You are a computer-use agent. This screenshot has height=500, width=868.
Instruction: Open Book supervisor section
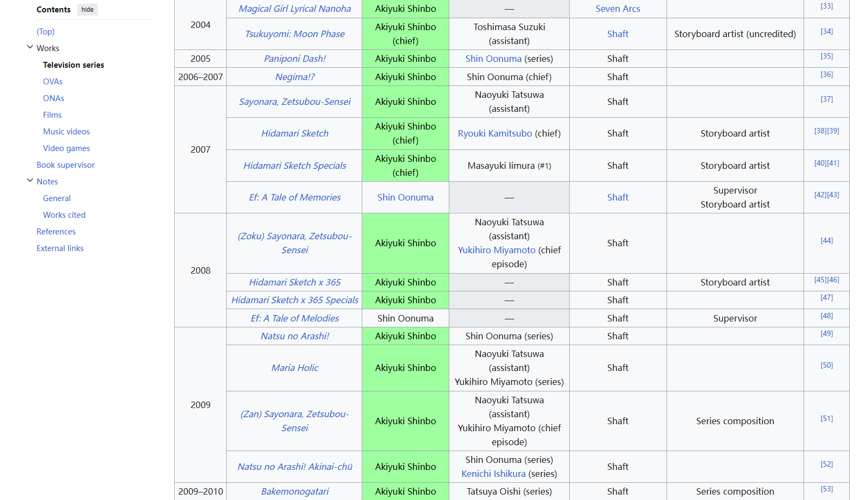[66, 165]
